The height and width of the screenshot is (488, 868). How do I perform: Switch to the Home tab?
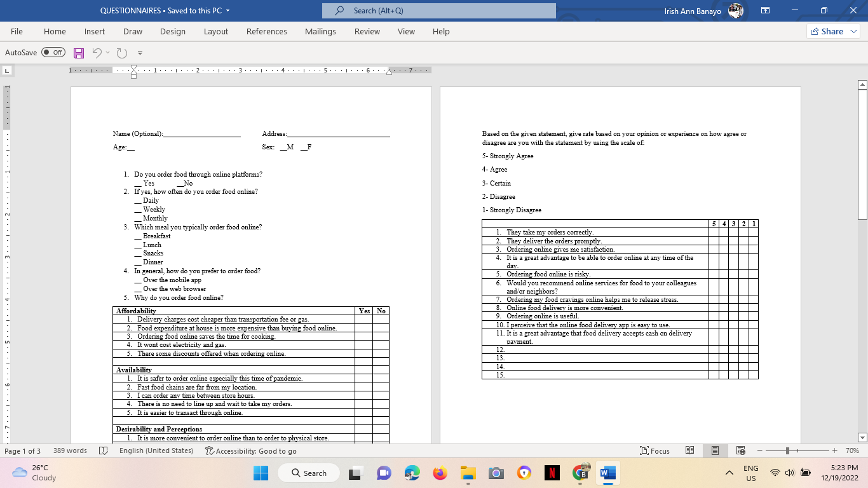55,31
